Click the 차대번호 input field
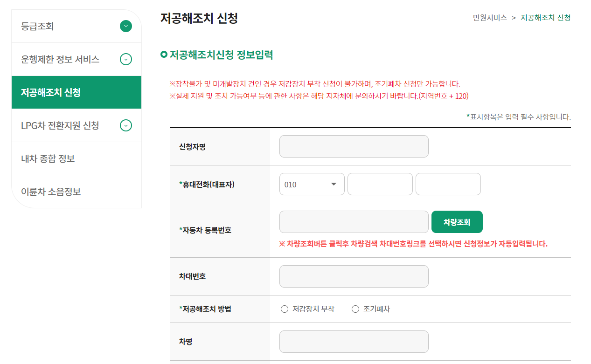 click(354, 276)
